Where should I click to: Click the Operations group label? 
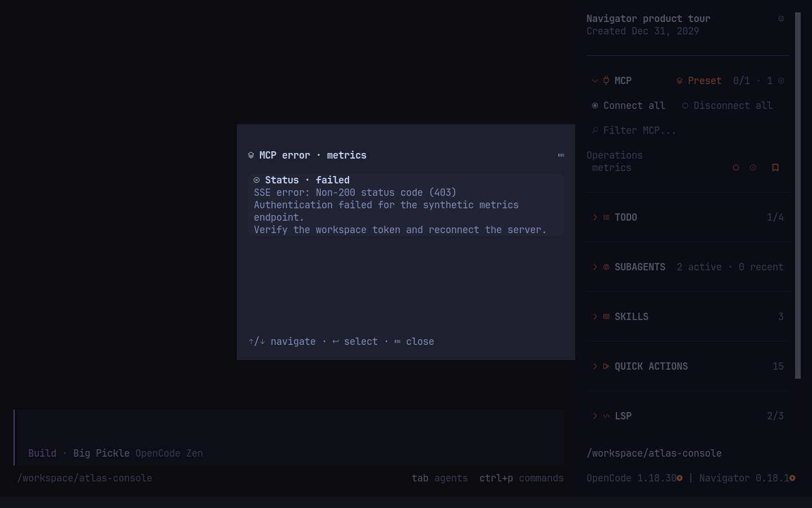click(x=615, y=155)
